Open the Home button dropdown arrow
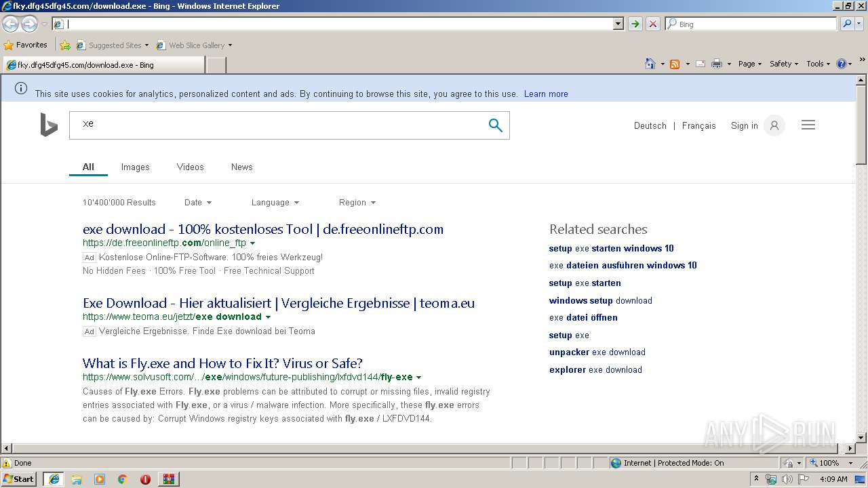 (663, 64)
